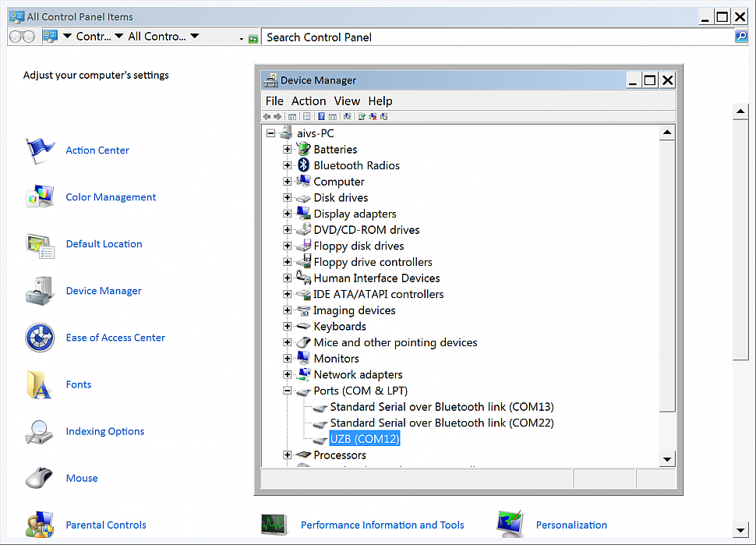This screenshot has height=545, width=756.
Task: Click Device Manager tree scroll-up arrow
Action: click(x=667, y=132)
